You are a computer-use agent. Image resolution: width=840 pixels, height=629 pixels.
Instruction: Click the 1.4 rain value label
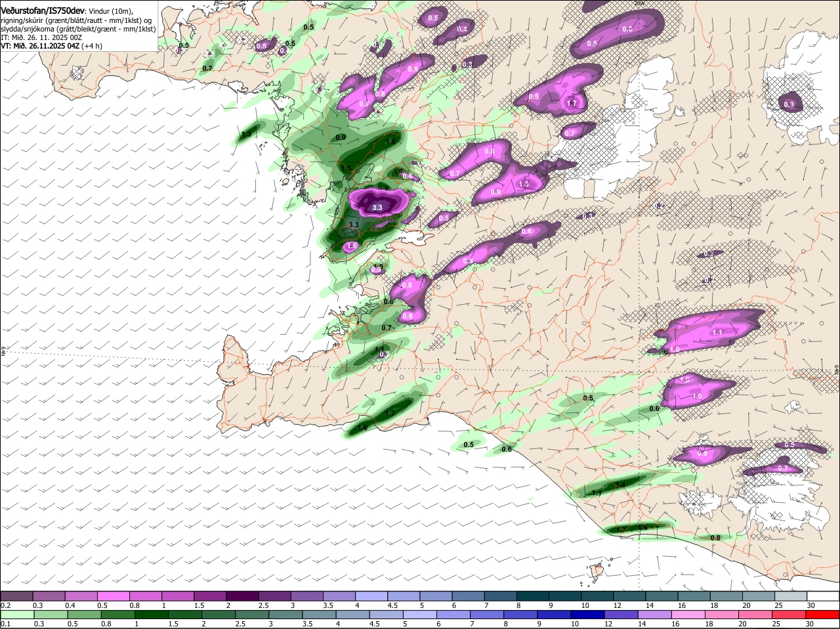[x=620, y=485]
